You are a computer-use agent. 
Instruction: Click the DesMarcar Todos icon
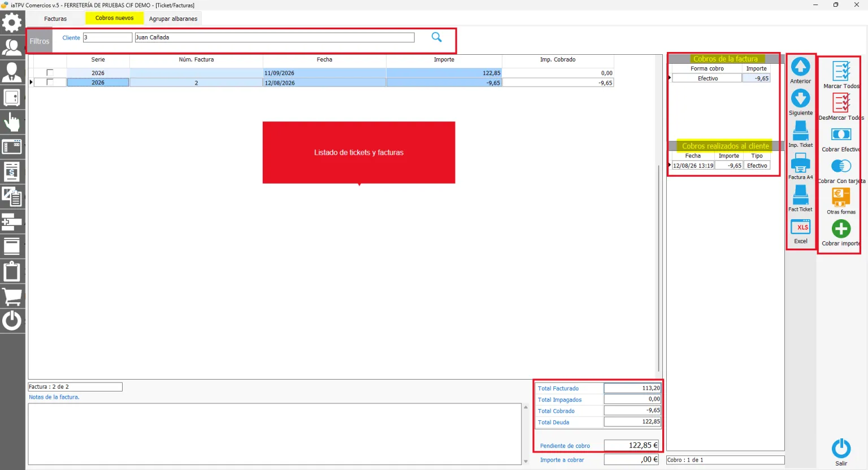click(841, 103)
